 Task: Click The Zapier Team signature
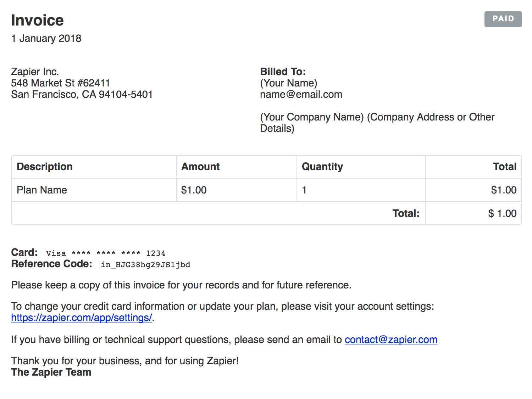coord(51,372)
